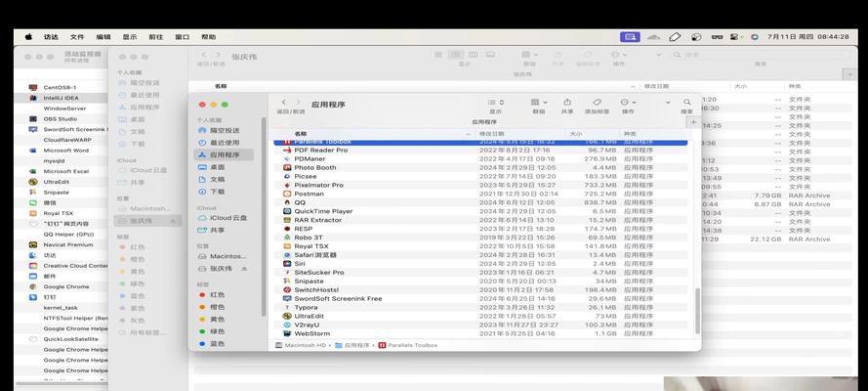Select the Picsee app icon
The height and width of the screenshot is (391, 868).
(x=287, y=176)
